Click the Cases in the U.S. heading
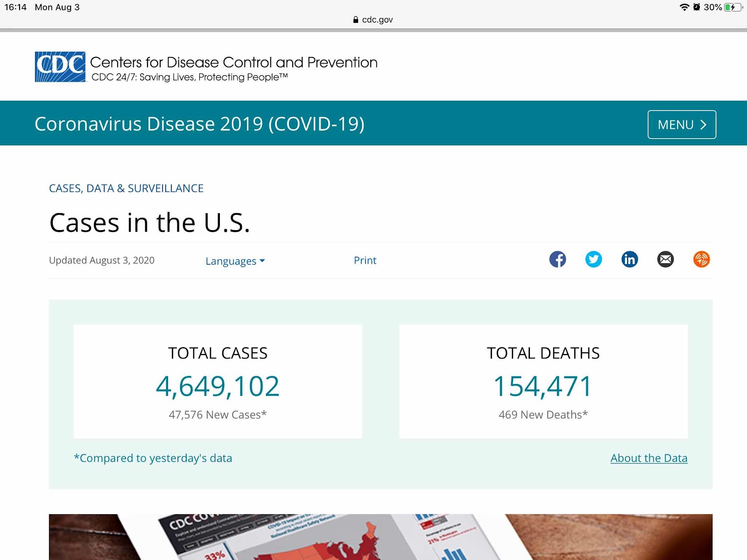Image resolution: width=747 pixels, height=560 pixels. point(150,223)
